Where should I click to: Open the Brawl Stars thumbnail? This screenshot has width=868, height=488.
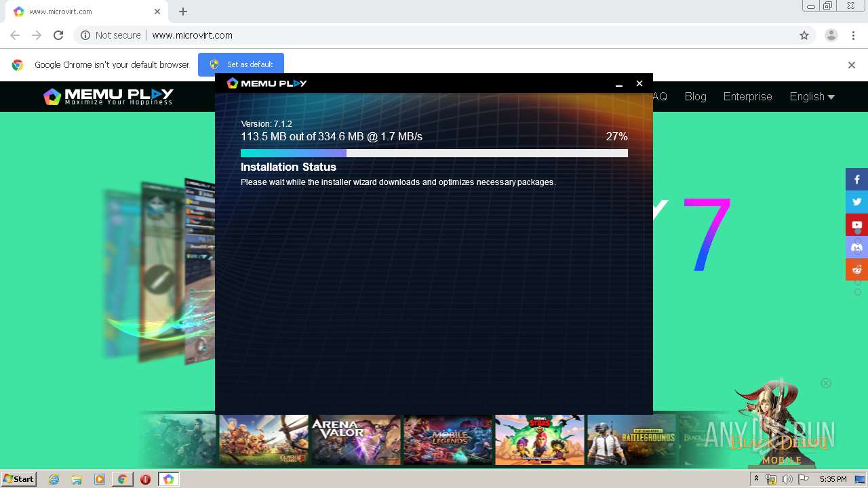click(x=540, y=440)
